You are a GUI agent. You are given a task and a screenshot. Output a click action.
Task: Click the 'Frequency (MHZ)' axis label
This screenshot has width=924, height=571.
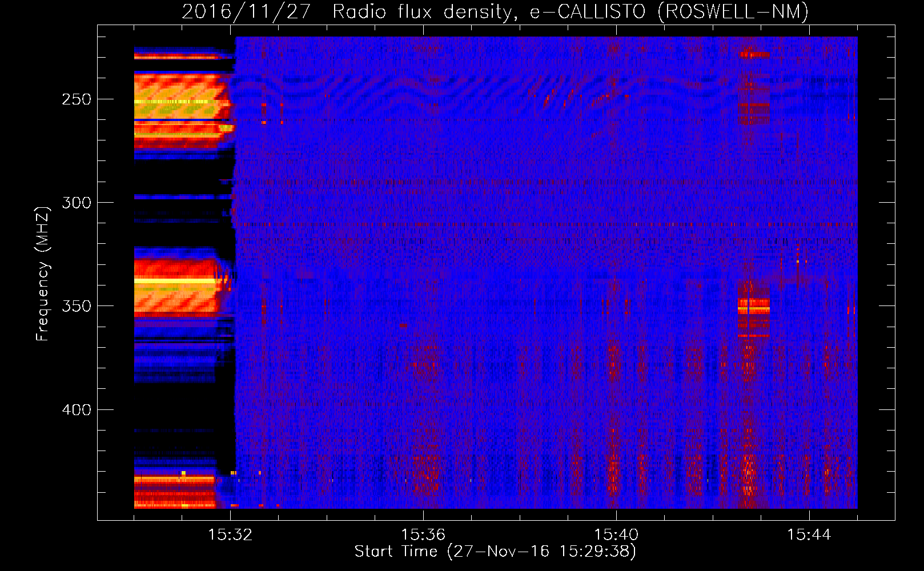pyautogui.click(x=43, y=274)
